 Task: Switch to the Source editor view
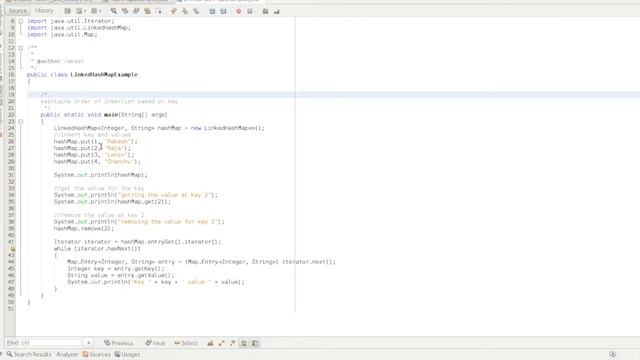click(x=18, y=11)
